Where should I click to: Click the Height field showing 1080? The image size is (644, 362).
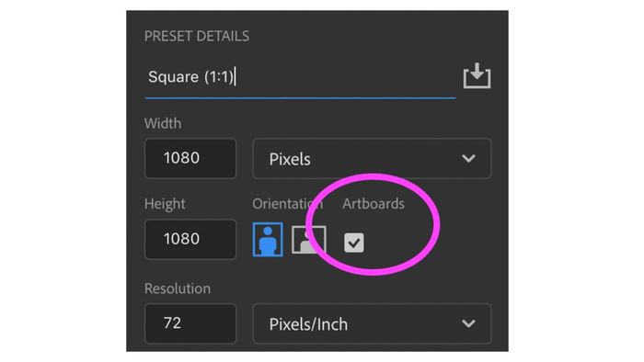click(190, 239)
